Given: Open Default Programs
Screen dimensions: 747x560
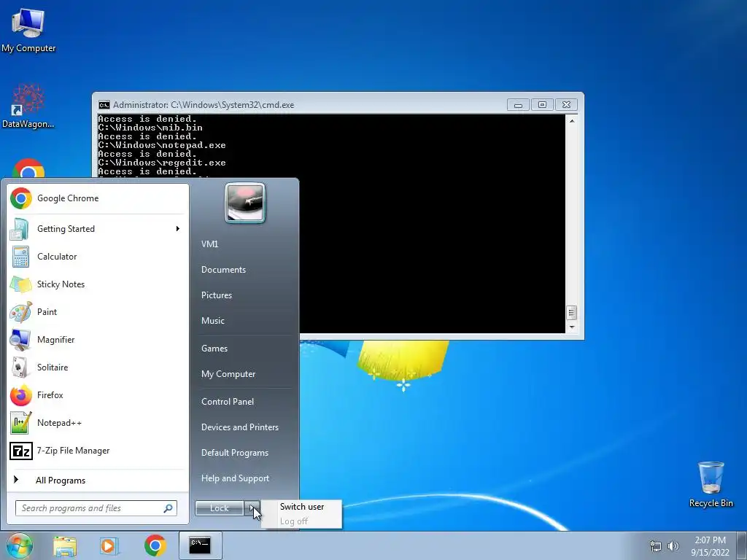Looking at the screenshot, I should (235, 453).
